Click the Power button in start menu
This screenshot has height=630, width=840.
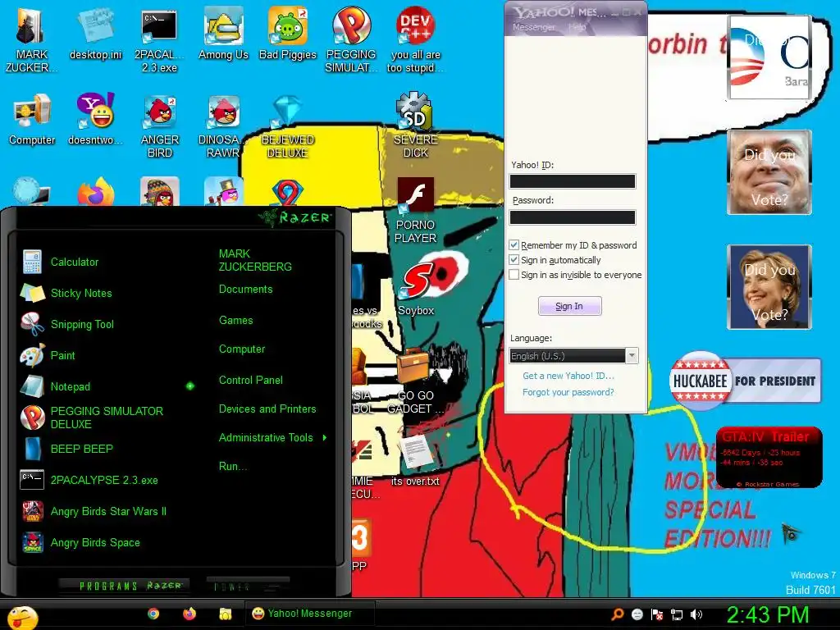point(248,586)
